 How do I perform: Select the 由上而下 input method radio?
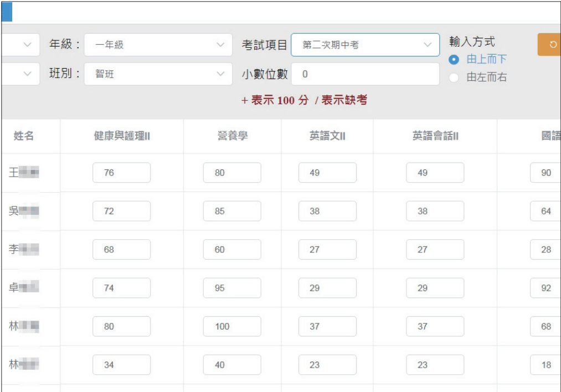[x=454, y=60]
